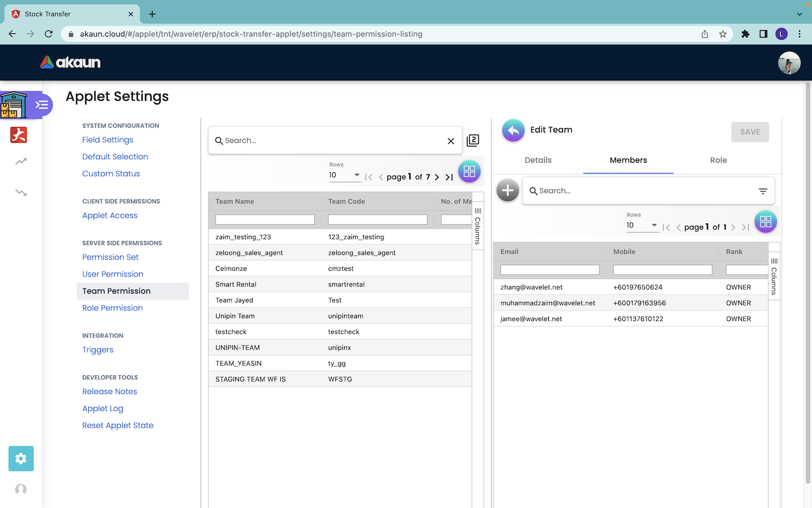The height and width of the screenshot is (508, 812).
Task: Click the plus icon to add member
Action: 507,191
